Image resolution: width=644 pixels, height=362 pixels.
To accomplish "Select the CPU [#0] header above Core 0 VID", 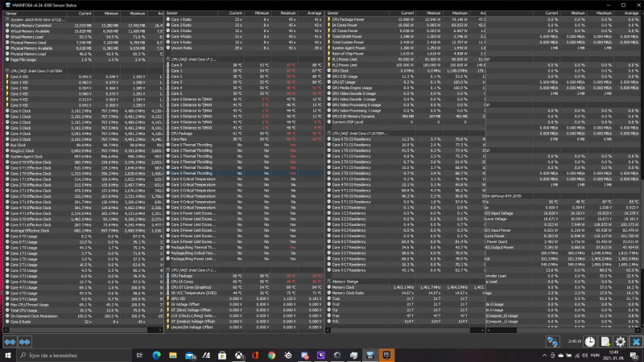I will 84,71.
